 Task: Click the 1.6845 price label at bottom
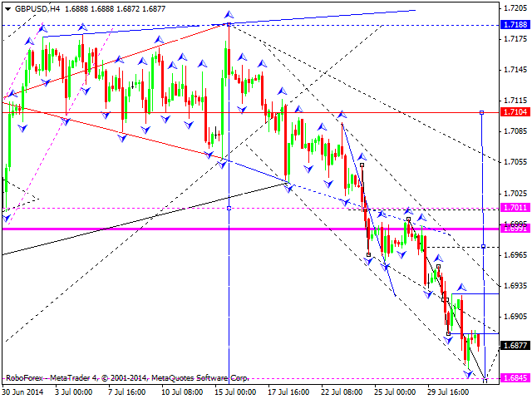point(515,378)
